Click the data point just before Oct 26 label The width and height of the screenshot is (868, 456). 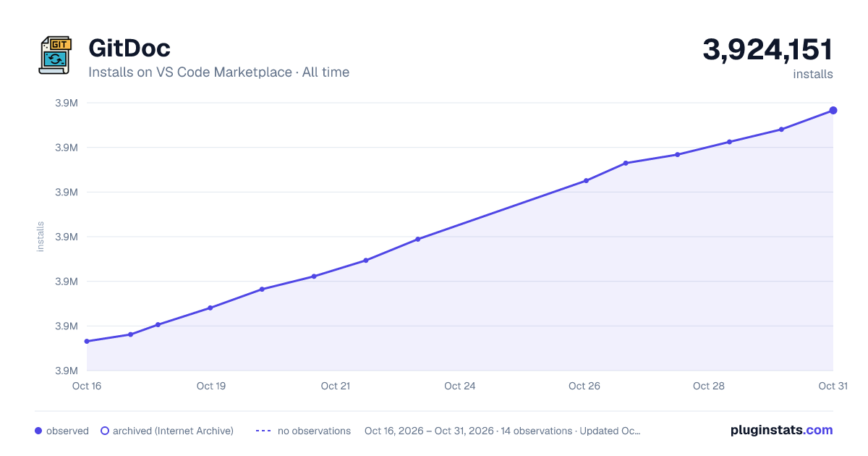click(586, 180)
